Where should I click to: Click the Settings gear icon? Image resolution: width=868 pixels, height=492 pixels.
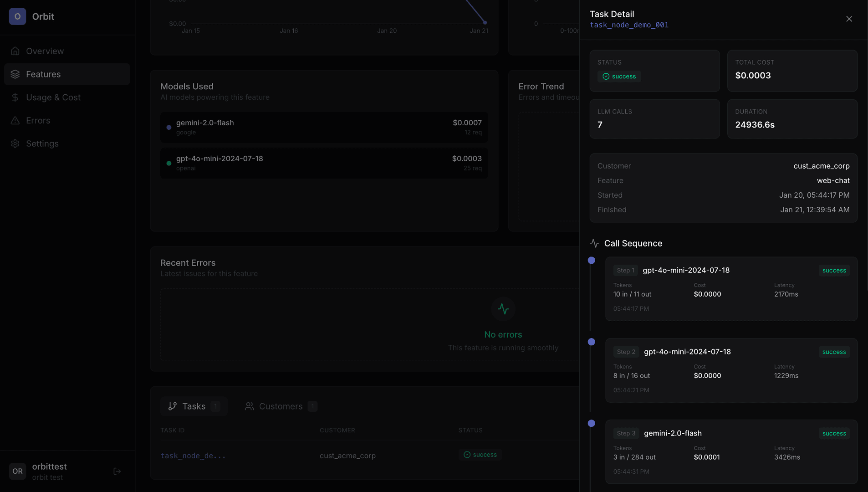15,143
